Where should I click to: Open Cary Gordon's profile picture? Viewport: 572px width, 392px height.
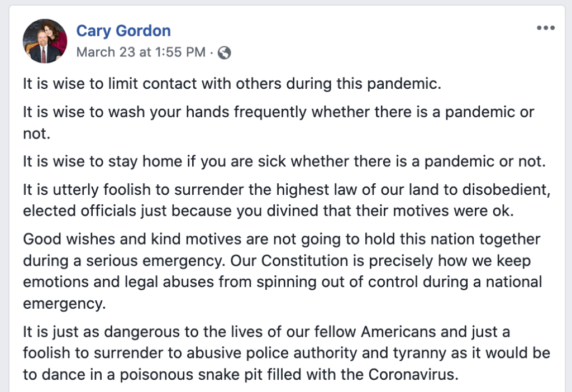point(45,41)
